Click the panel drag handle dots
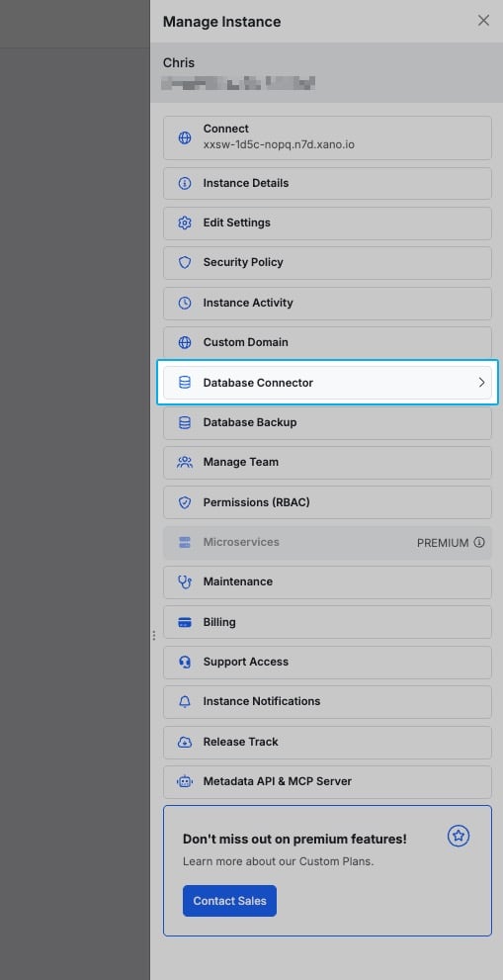The height and width of the screenshot is (980, 503). [x=154, y=636]
